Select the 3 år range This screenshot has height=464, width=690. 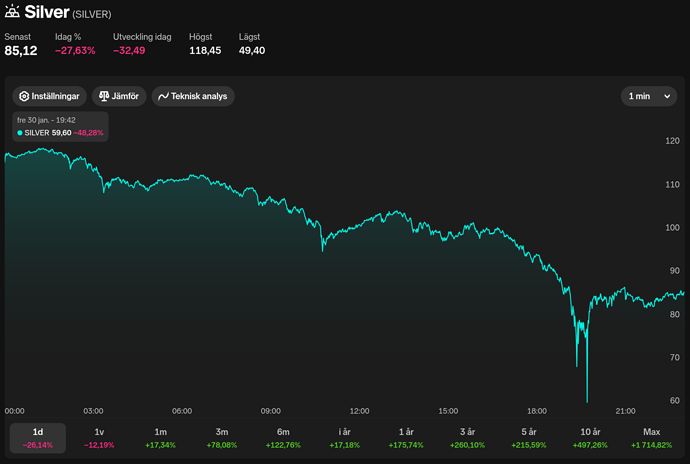(467, 438)
